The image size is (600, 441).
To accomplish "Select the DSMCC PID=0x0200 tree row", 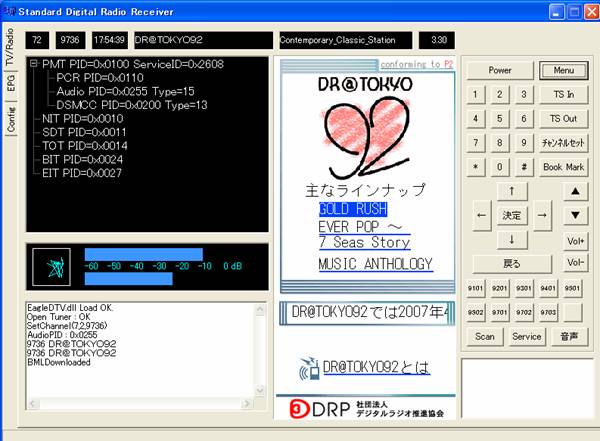I will click(x=132, y=105).
